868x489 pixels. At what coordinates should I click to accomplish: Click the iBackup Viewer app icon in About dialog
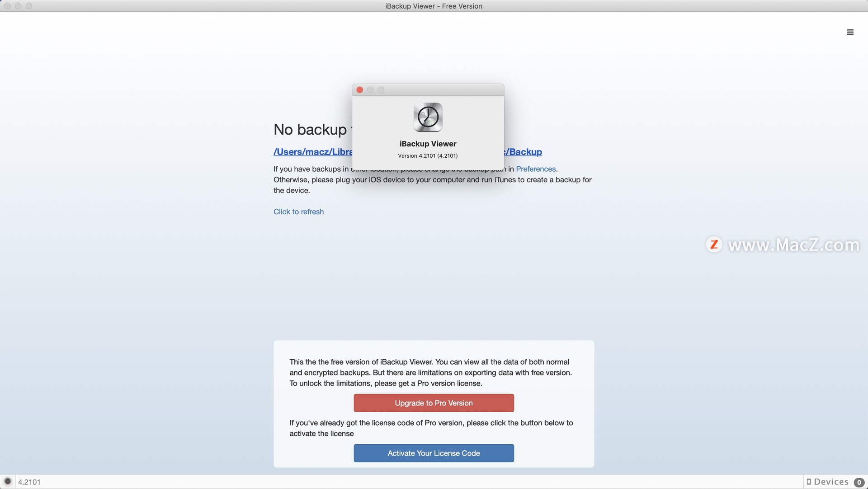click(428, 118)
